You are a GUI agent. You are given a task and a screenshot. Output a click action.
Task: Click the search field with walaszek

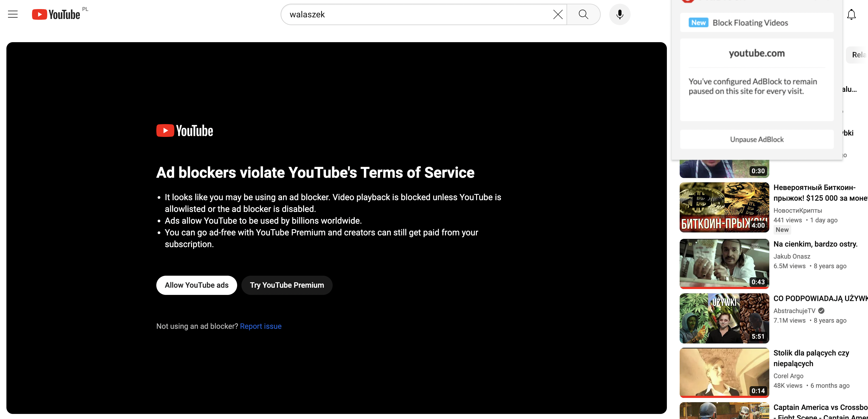point(418,14)
